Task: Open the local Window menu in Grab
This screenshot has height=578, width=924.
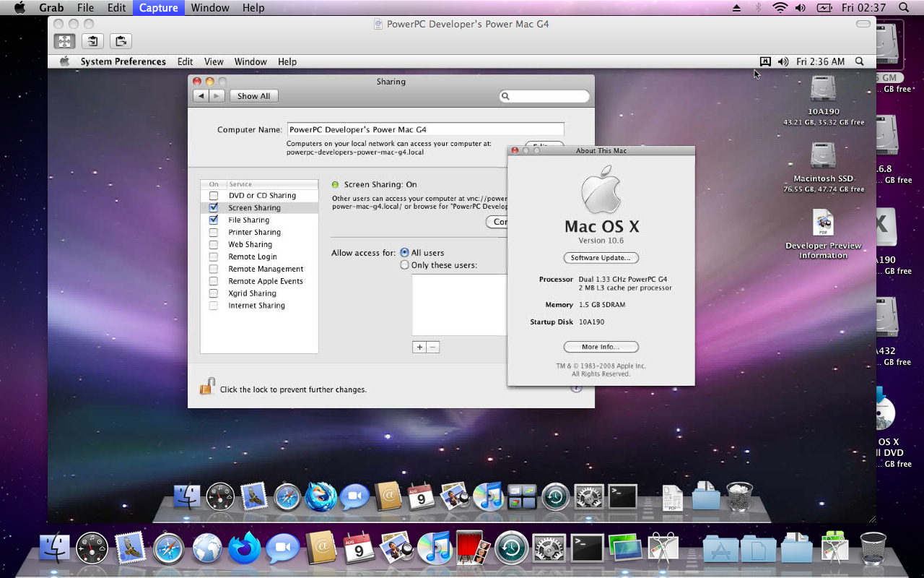Action: [x=210, y=8]
